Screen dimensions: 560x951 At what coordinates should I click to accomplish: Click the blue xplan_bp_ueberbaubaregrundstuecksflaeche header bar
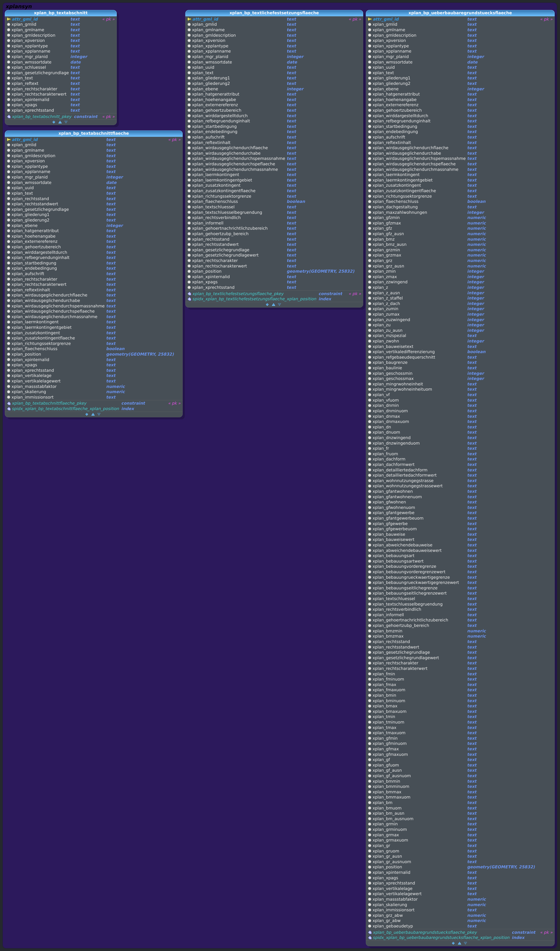click(460, 13)
